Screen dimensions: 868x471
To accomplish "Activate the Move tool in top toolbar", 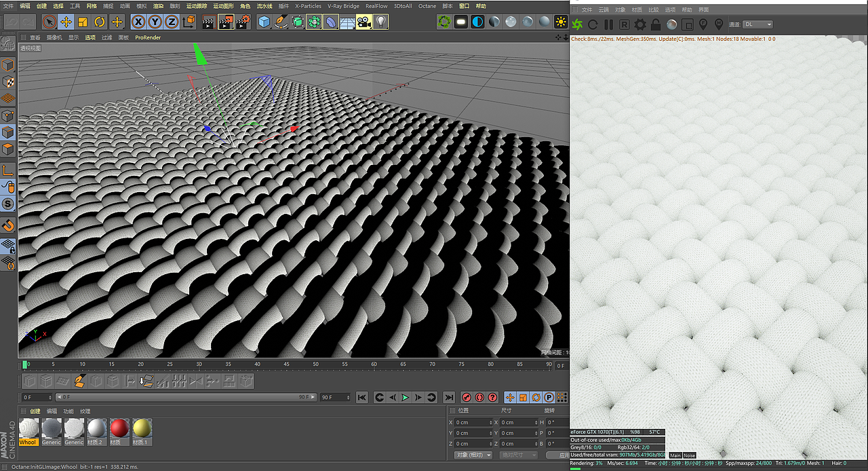I will (x=66, y=22).
